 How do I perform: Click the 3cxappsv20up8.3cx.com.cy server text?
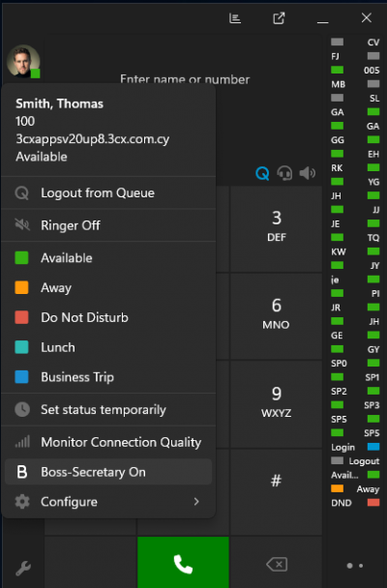[92, 138]
